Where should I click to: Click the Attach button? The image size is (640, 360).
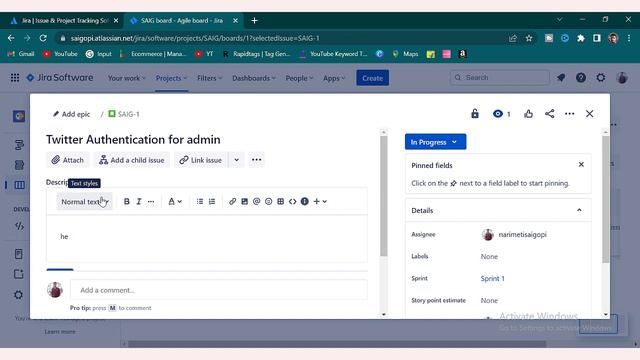click(x=68, y=160)
